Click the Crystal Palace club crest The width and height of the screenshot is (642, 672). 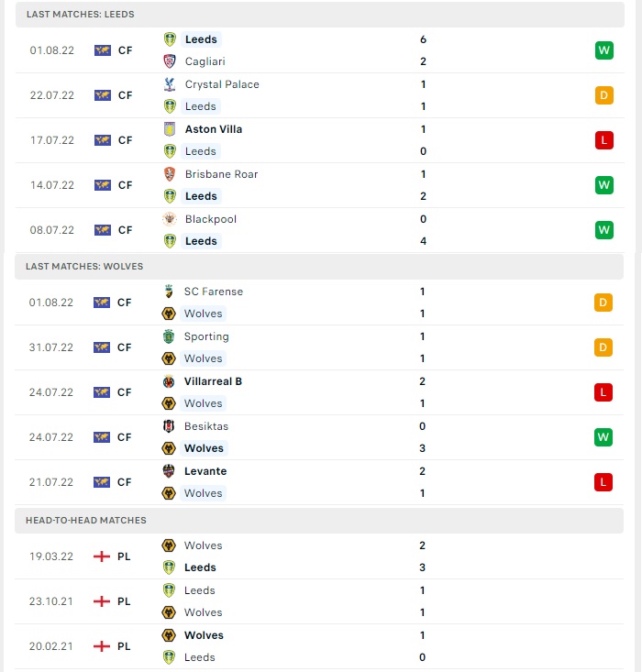[x=170, y=84]
